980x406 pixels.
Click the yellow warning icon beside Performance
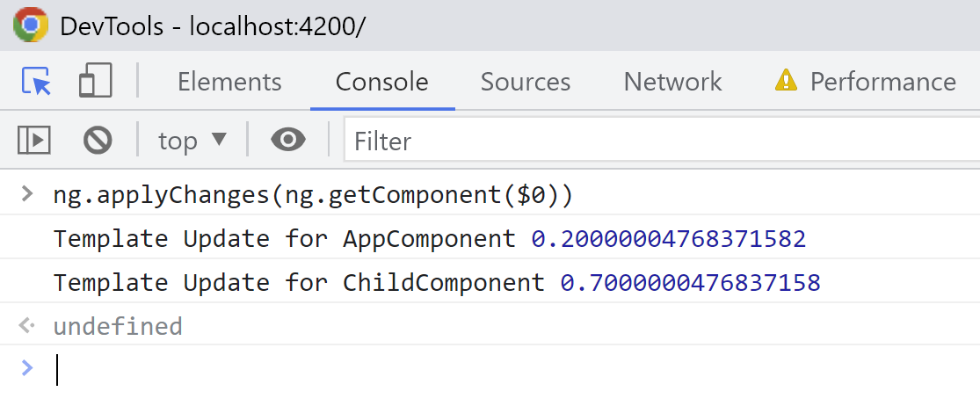tap(786, 81)
